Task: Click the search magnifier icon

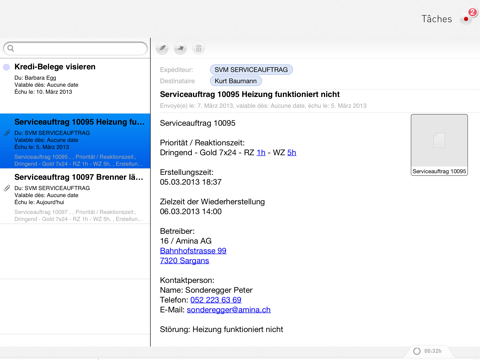Action: click(x=11, y=49)
